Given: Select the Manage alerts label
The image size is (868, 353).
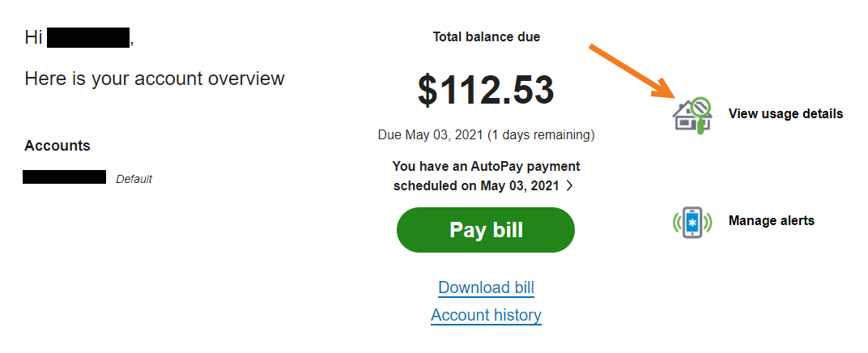Looking at the screenshot, I should pyautogui.click(x=771, y=221).
